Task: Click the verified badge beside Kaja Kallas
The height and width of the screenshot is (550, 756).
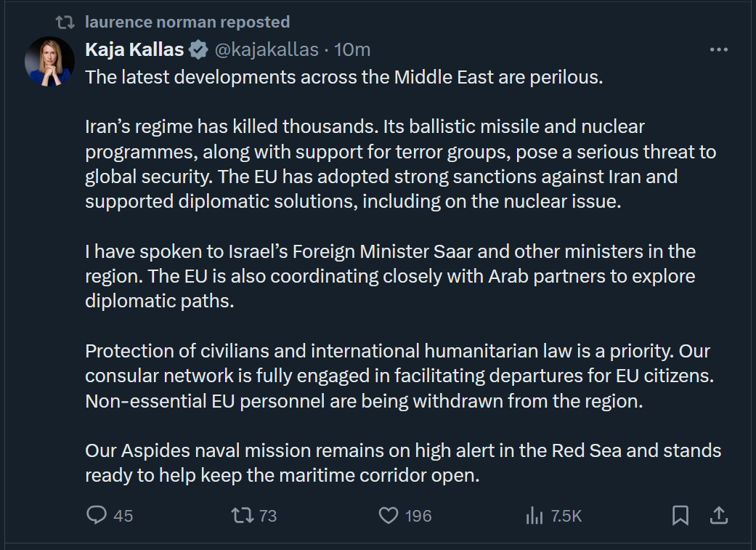Action: pos(198,49)
